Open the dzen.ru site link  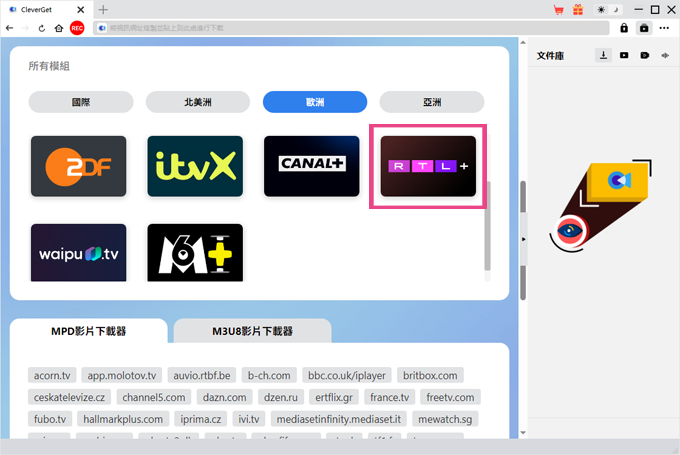click(281, 397)
